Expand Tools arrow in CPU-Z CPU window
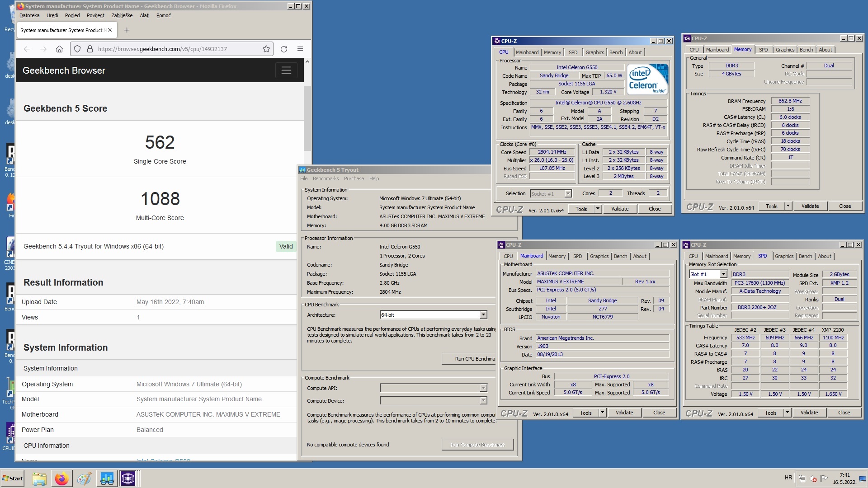Screen dimensions: 868x488 (598, 209)
